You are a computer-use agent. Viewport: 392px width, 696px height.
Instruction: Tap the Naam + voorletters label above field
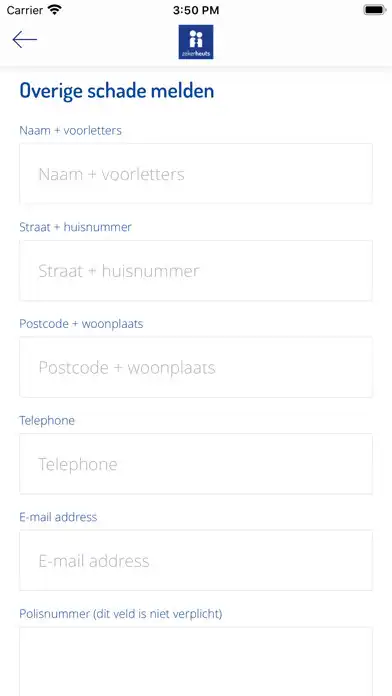(70, 130)
